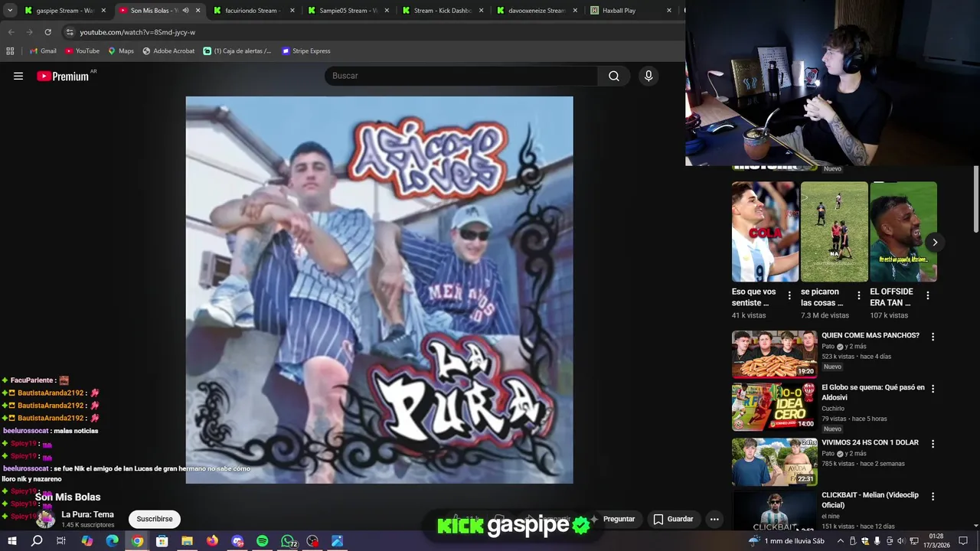Close the Son Mis Bolas tab
The width and height of the screenshot is (980, 551).
click(198, 11)
